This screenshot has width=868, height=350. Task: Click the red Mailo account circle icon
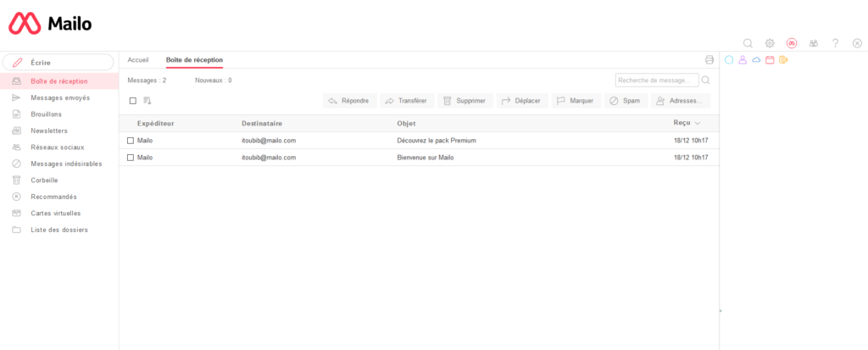(x=792, y=43)
